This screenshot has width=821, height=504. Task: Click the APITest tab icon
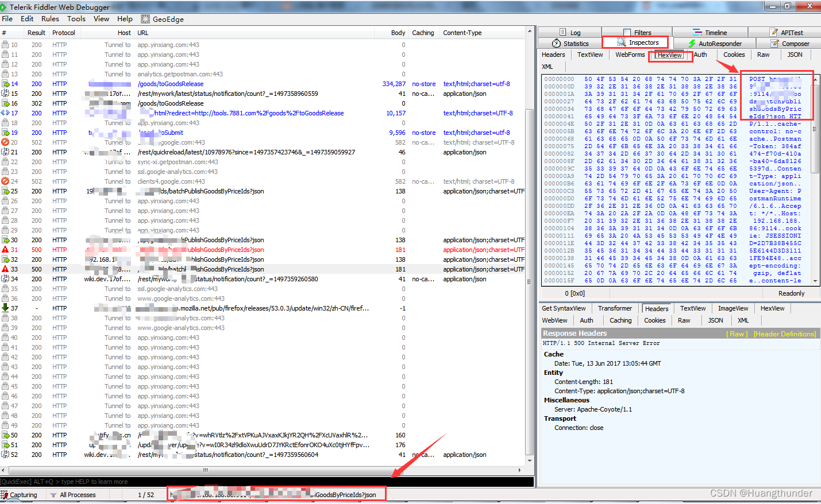click(x=774, y=33)
